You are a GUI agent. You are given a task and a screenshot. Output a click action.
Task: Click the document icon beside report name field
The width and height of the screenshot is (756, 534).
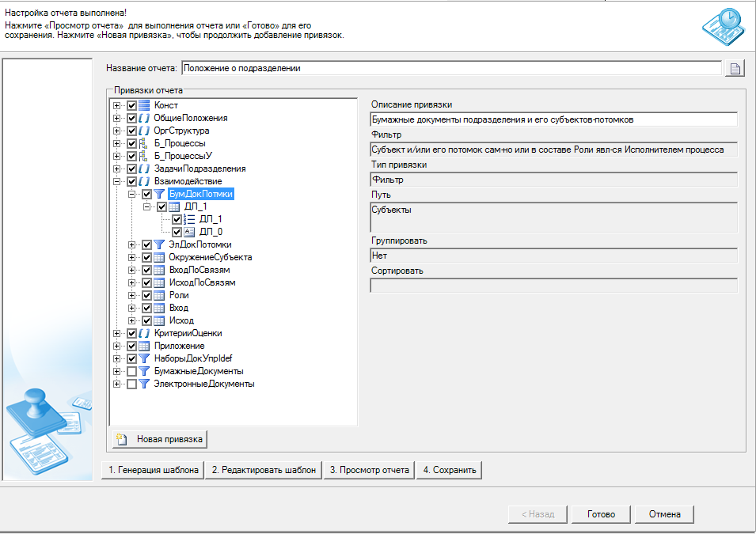(735, 69)
